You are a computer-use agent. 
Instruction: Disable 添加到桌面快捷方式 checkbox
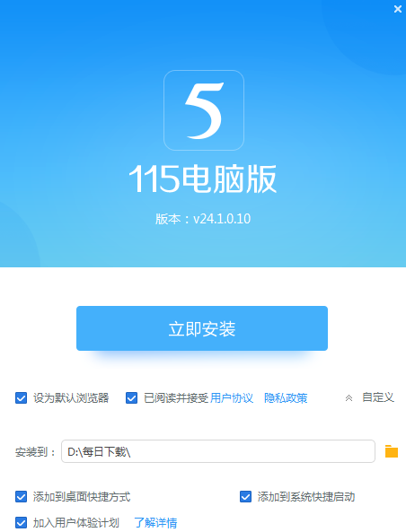[x=21, y=497]
